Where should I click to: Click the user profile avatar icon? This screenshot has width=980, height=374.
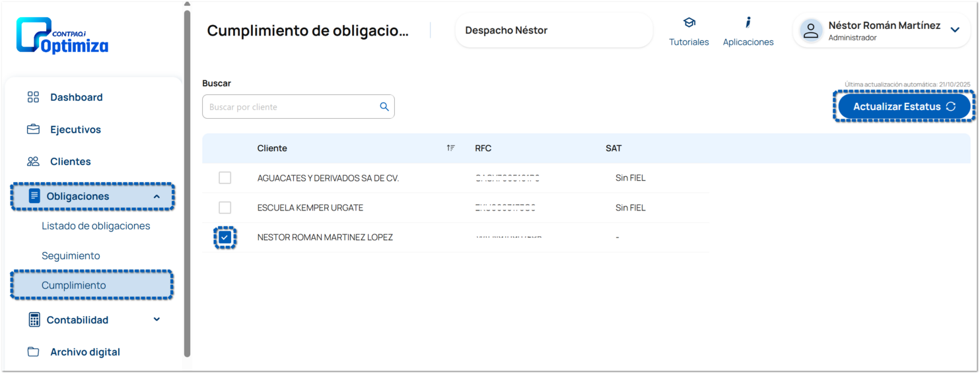(x=810, y=30)
